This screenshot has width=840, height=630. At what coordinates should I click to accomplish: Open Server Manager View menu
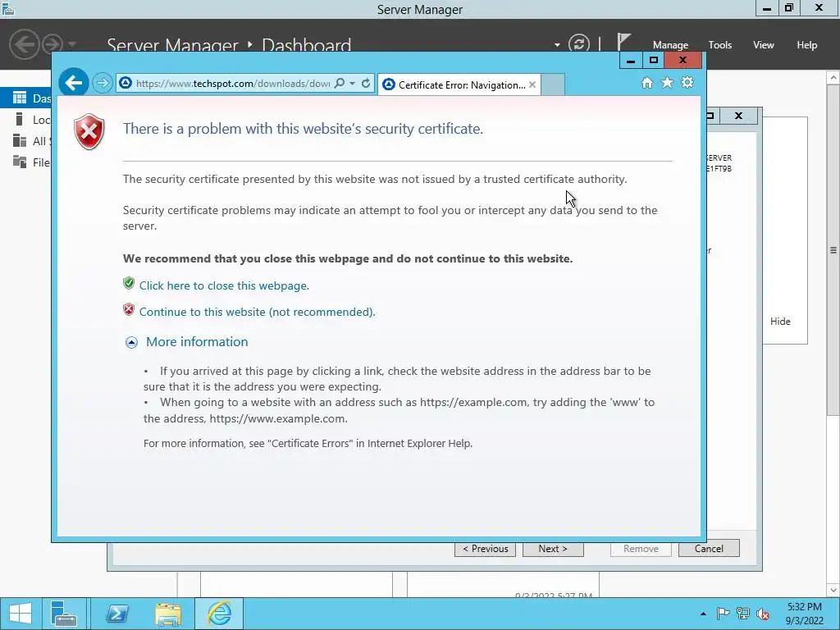click(x=764, y=45)
